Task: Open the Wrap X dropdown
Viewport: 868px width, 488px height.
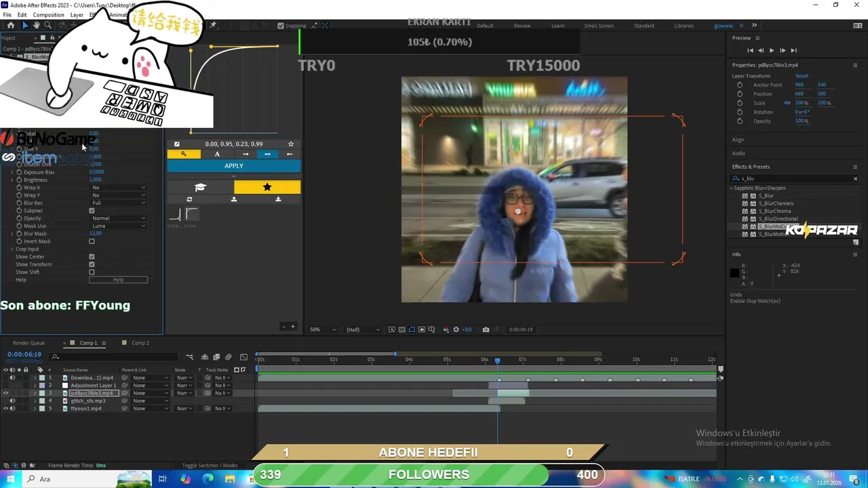Action: click(x=118, y=188)
